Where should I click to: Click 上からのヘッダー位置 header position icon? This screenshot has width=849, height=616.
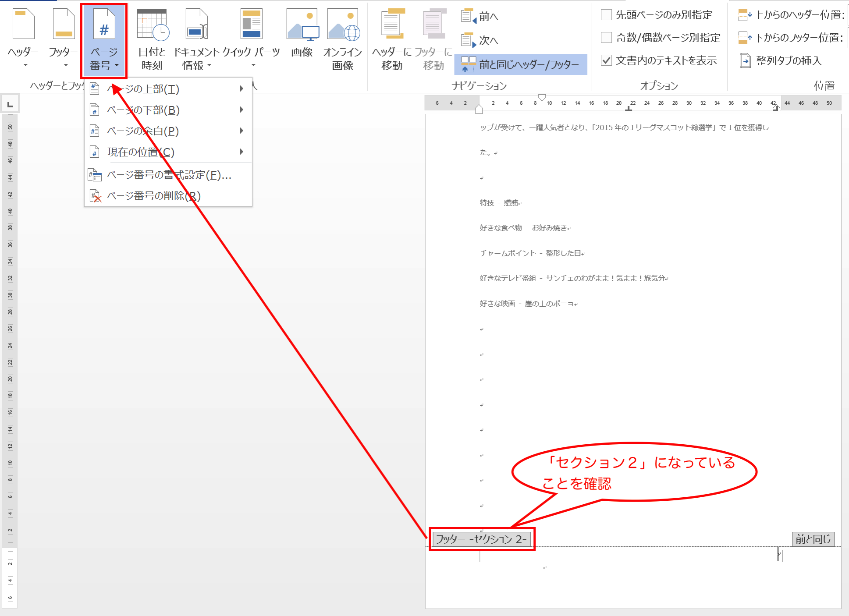pos(745,15)
